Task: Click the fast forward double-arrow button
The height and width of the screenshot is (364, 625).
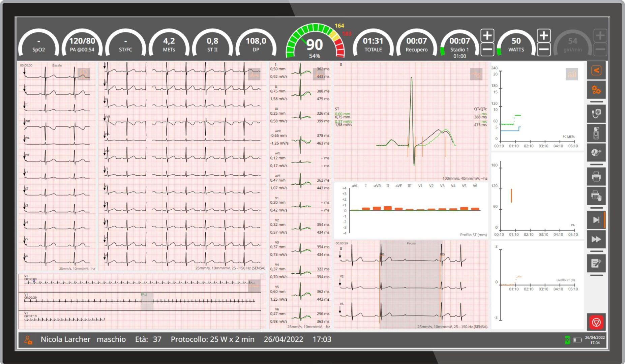Action: point(596,239)
